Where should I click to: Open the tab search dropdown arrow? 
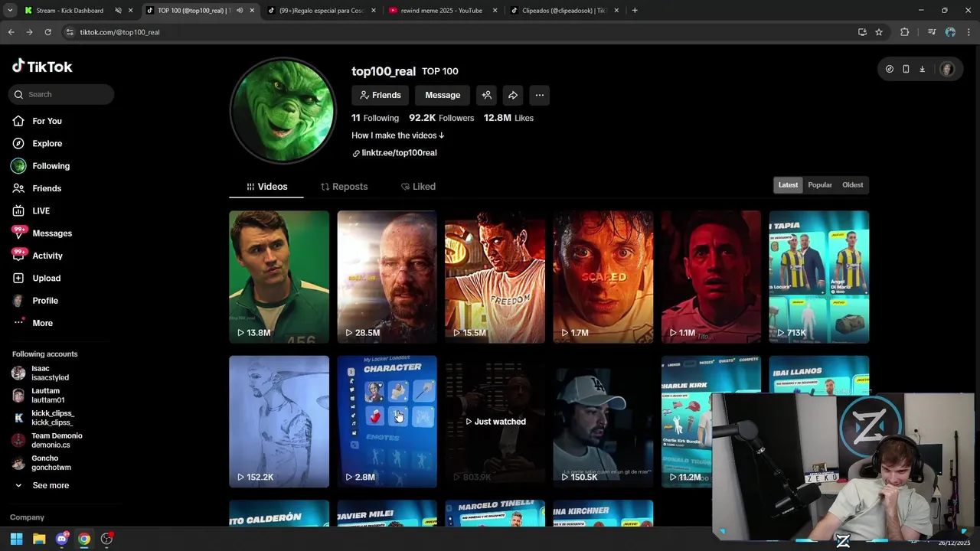tap(9, 11)
